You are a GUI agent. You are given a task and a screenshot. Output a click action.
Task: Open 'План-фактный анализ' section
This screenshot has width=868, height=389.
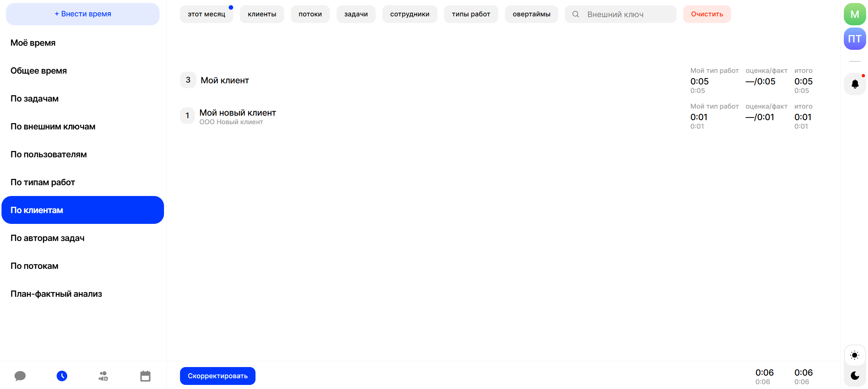click(x=56, y=294)
